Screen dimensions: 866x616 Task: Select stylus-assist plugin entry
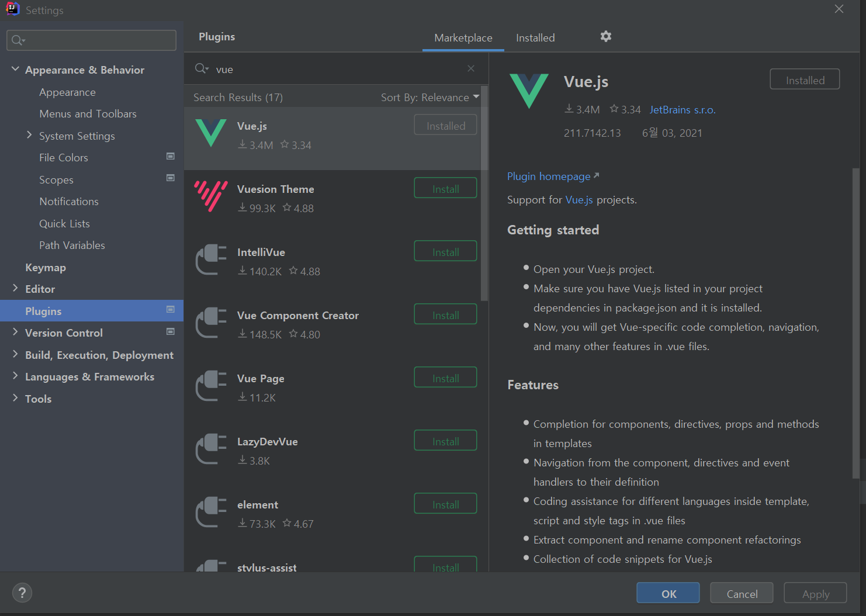pyautogui.click(x=336, y=565)
